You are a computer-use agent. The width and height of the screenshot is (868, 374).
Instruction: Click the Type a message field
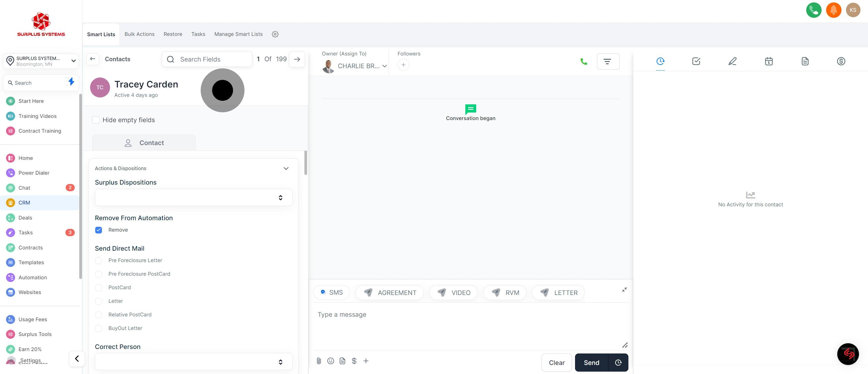438,314
